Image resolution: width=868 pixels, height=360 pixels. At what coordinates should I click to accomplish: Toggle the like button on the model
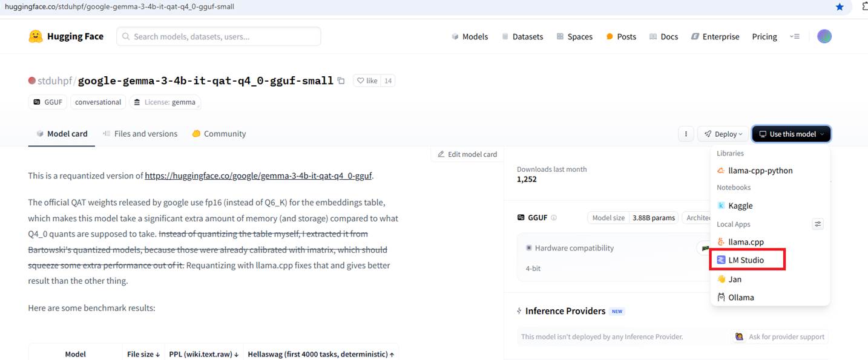pyautogui.click(x=367, y=80)
